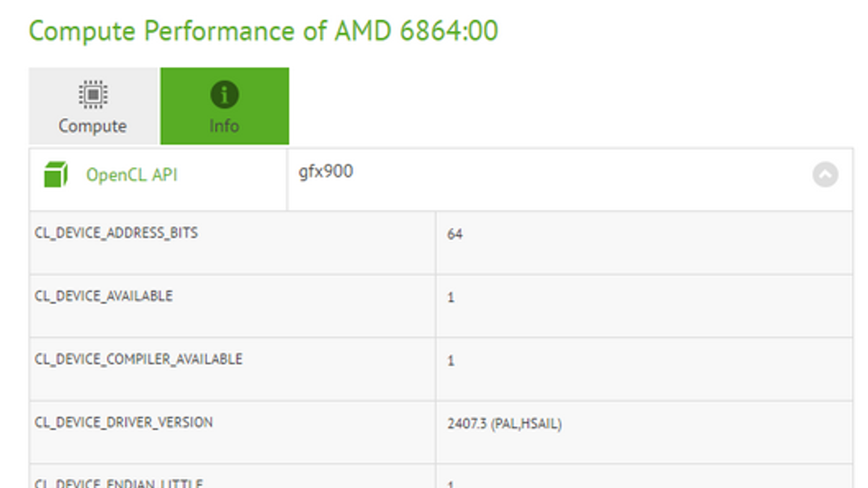Switch to the Compute tab
The image size is (868, 488).
93,106
